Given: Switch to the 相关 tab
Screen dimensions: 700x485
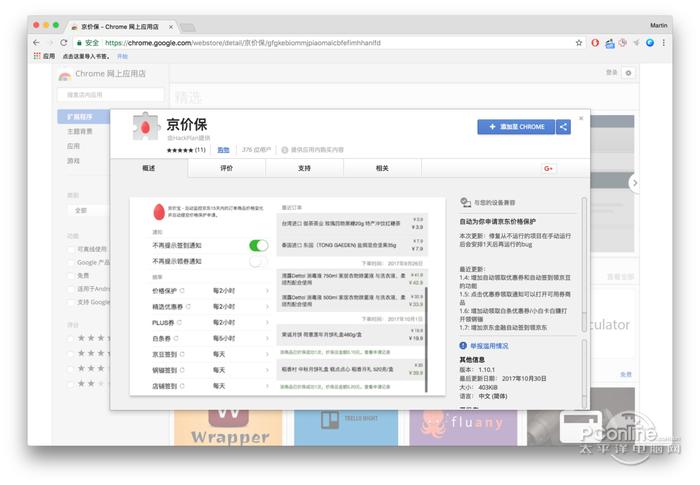Looking at the screenshot, I should tap(382, 168).
